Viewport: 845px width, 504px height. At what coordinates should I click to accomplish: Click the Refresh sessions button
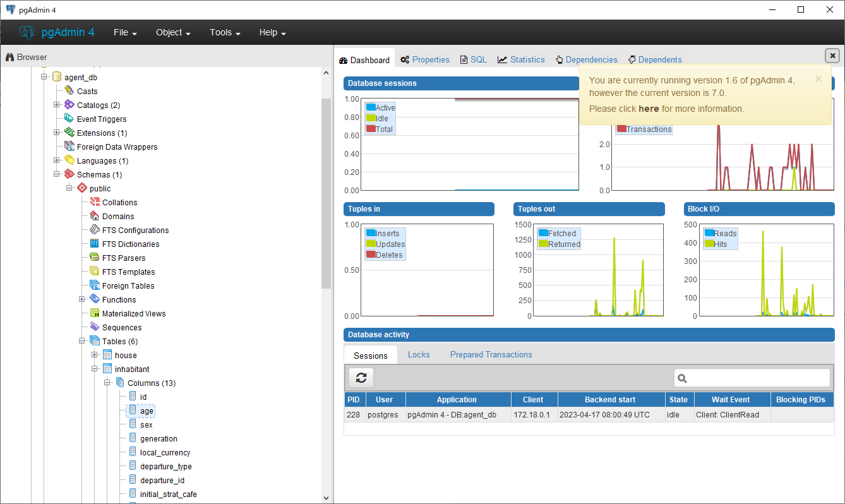[x=361, y=378]
